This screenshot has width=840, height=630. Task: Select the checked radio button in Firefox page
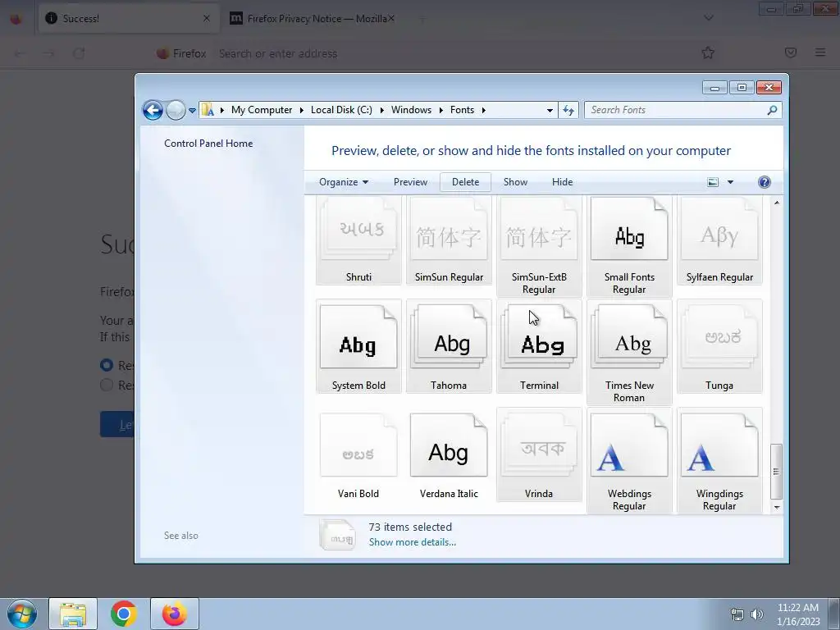pyautogui.click(x=107, y=365)
